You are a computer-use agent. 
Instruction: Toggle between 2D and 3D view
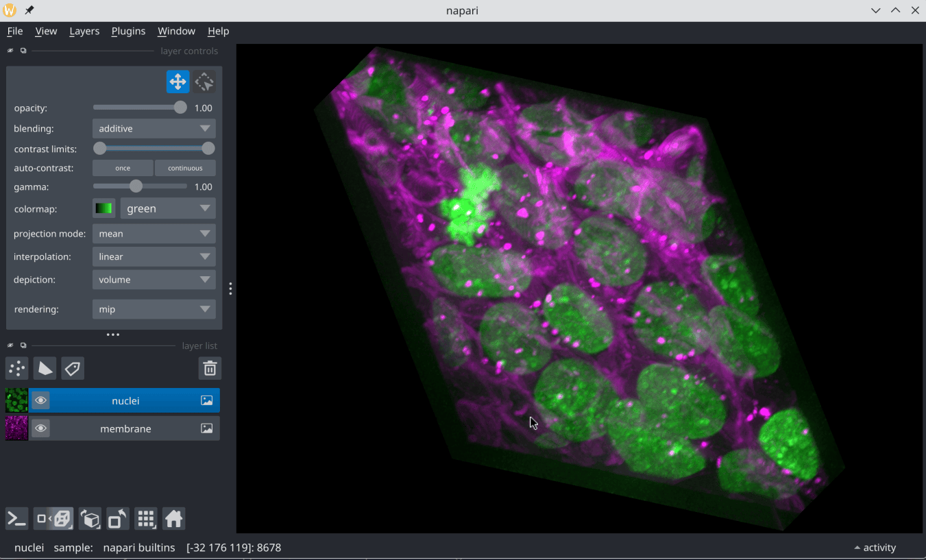click(x=53, y=518)
